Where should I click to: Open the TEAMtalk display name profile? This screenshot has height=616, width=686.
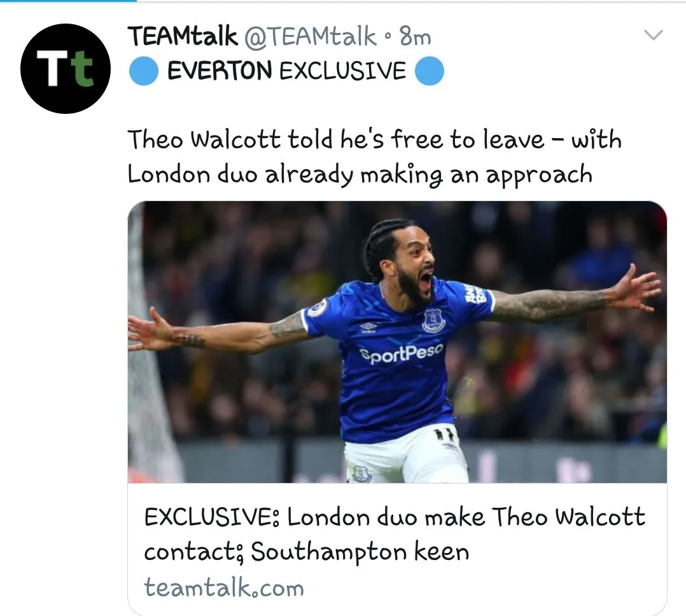click(183, 36)
